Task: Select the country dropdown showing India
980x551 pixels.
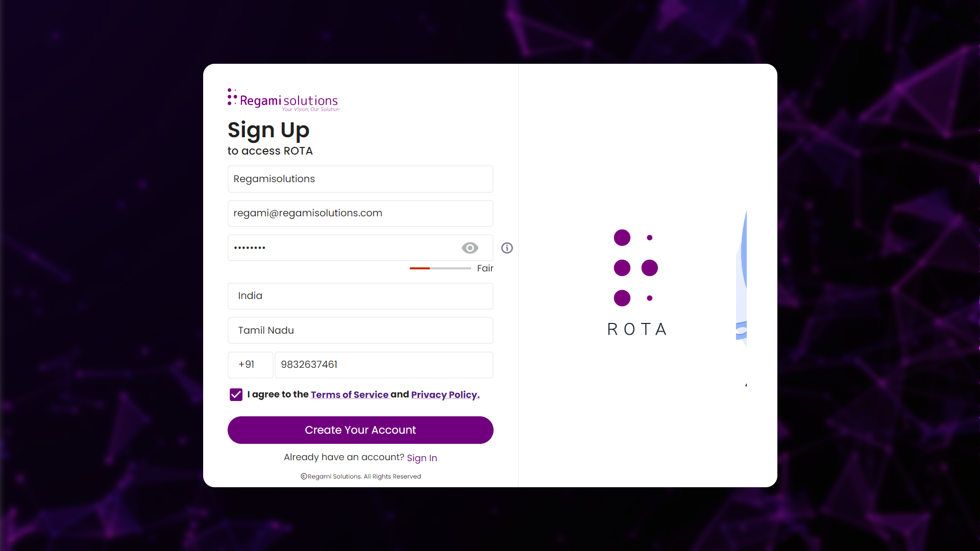Action: 360,295
